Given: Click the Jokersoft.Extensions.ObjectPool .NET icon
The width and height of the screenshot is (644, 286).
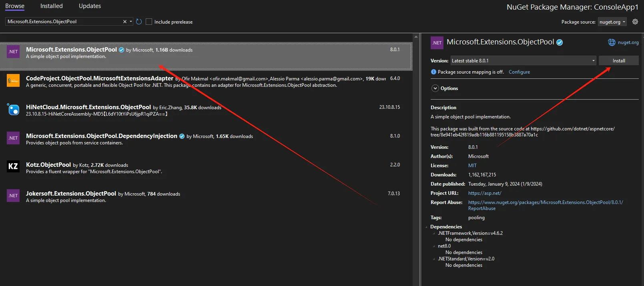Looking at the screenshot, I should [x=13, y=196].
